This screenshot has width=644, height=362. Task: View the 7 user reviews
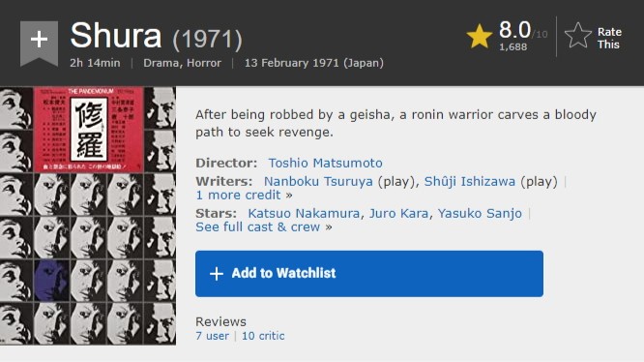(x=212, y=336)
